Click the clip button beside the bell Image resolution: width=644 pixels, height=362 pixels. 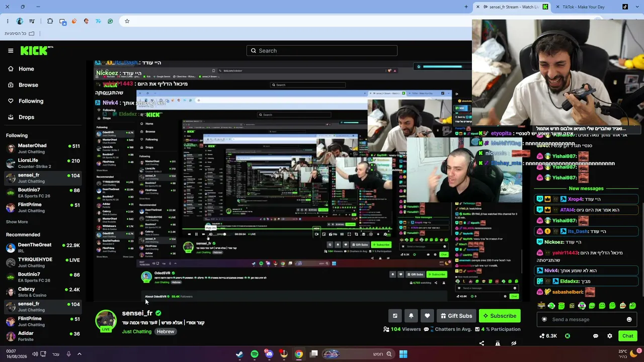[395, 316]
